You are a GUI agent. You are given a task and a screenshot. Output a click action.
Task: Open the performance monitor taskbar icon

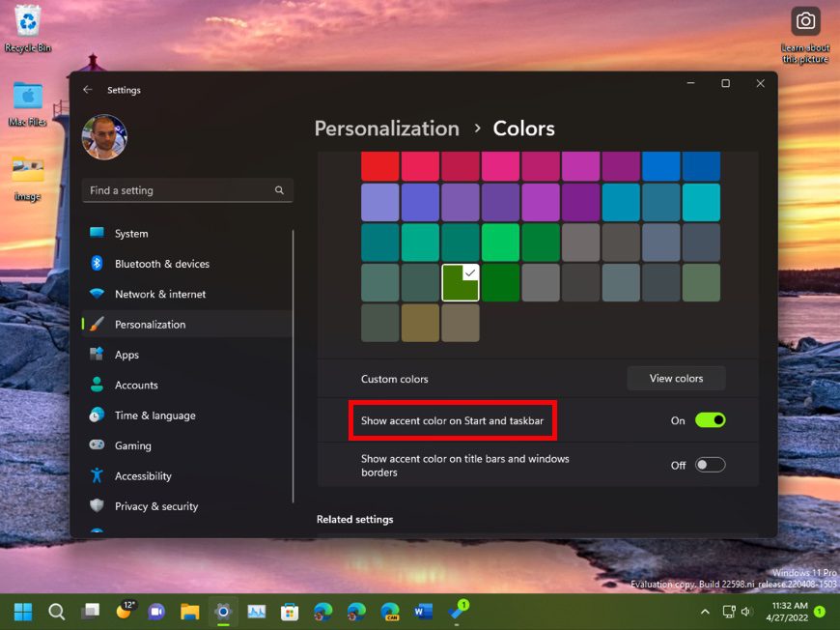pos(257,612)
